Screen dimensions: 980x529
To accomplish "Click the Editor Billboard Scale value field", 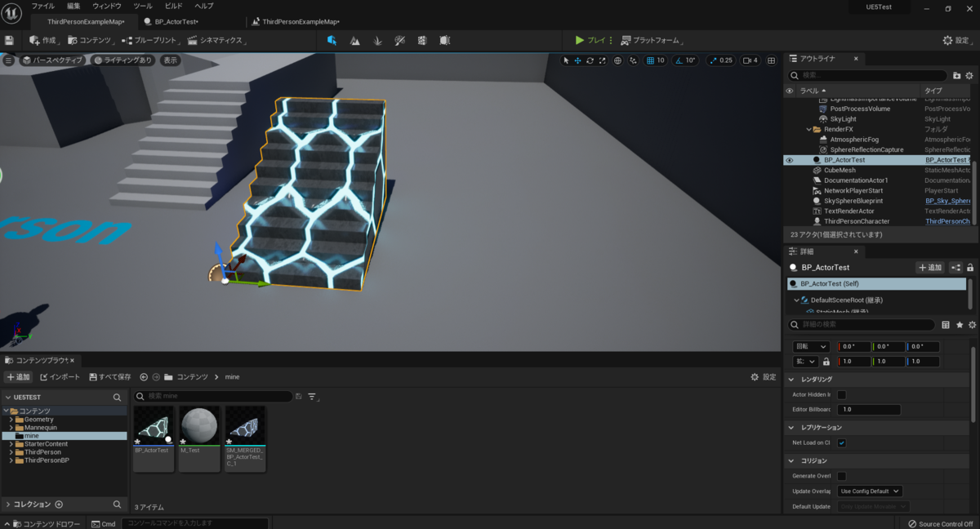I will [869, 410].
